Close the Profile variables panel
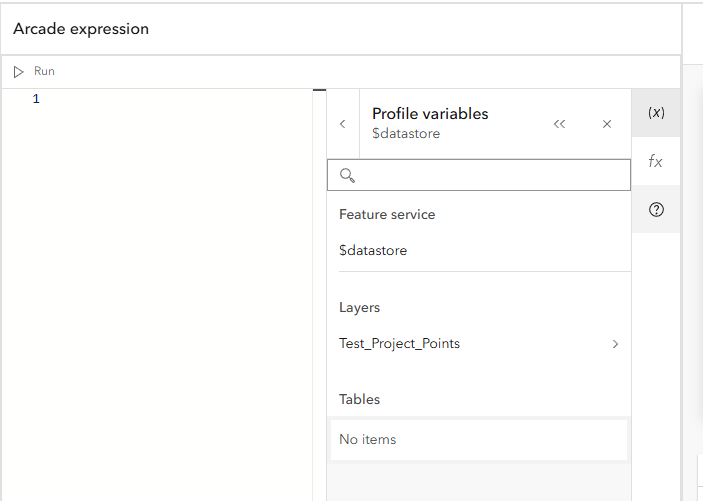The image size is (703, 501). 607,124
